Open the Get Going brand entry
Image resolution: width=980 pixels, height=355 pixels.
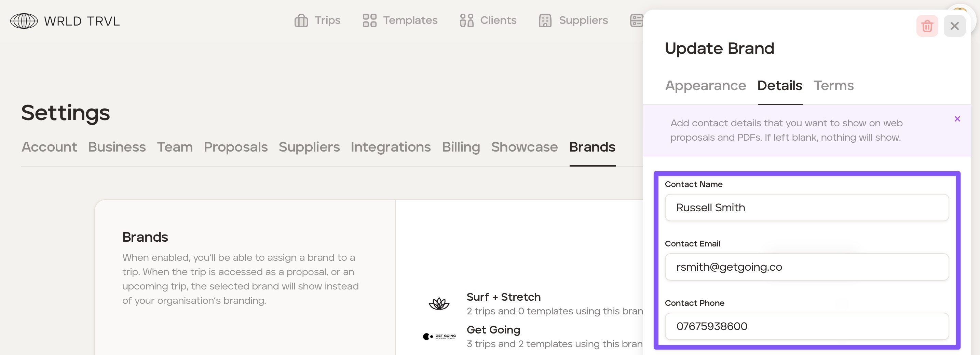point(493,329)
